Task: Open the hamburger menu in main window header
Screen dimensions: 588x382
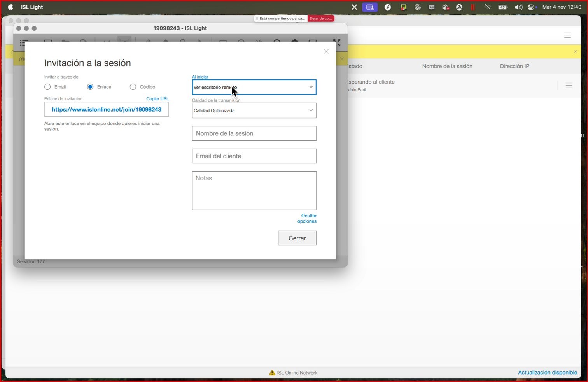Action: point(567,35)
